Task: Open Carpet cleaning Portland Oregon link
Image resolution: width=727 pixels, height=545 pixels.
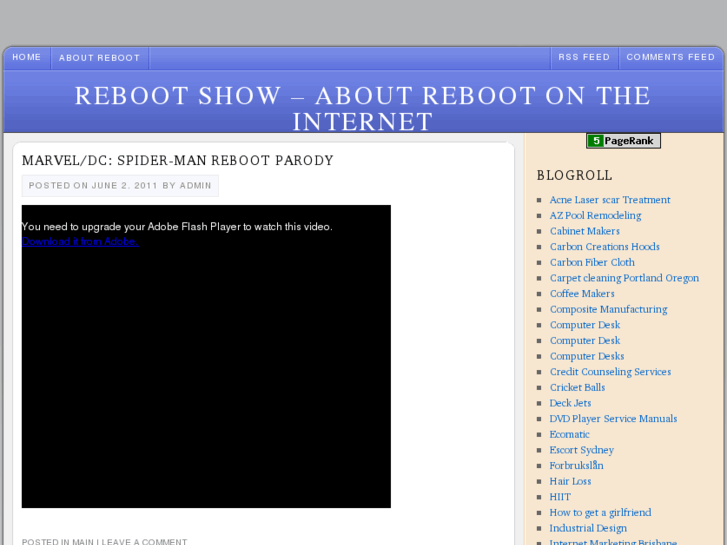Action: (x=624, y=278)
